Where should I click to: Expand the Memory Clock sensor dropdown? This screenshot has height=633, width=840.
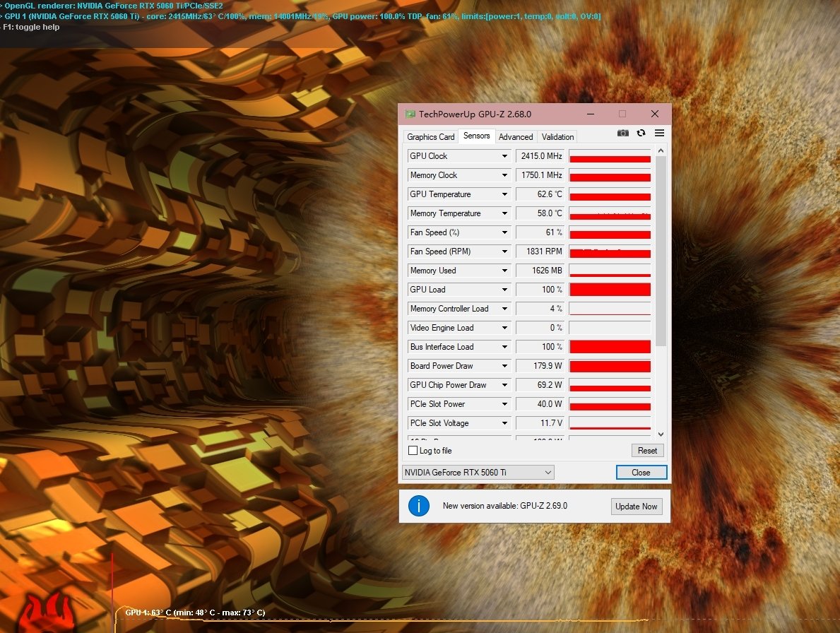tap(504, 175)
